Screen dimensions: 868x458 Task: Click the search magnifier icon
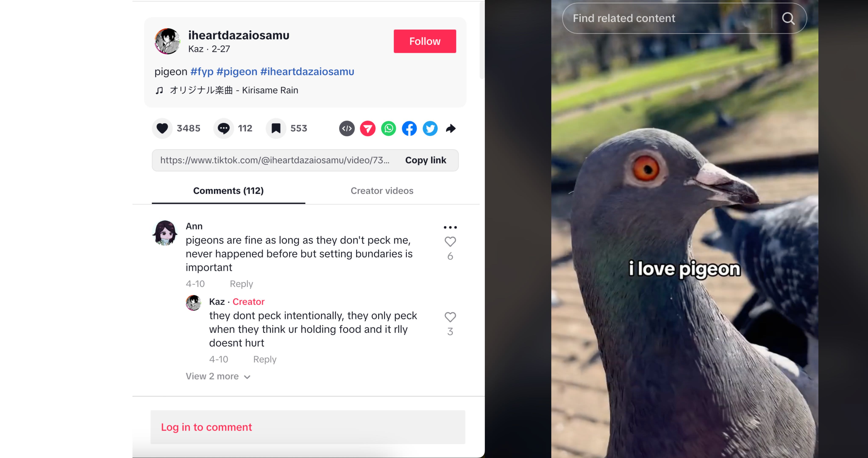[x=788, y=18]
